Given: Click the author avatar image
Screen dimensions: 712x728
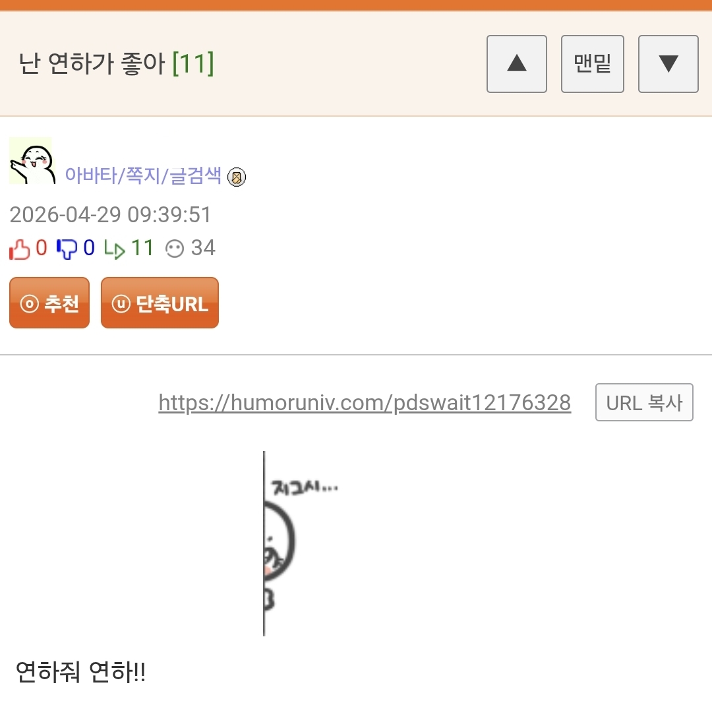Looking at the screenshot, I should click(32, 161).
